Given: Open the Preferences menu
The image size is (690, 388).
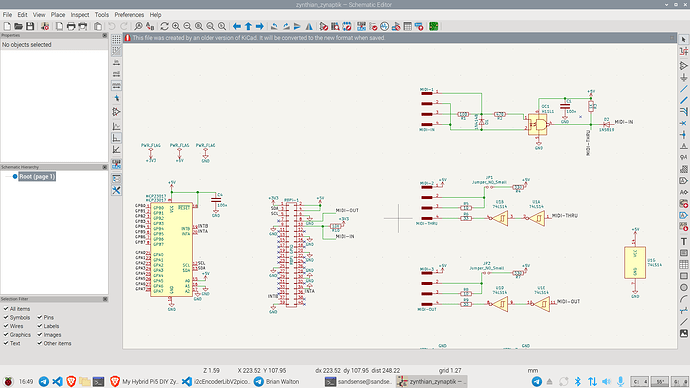Looking at the screenshot, I should [x=129, y=15].
